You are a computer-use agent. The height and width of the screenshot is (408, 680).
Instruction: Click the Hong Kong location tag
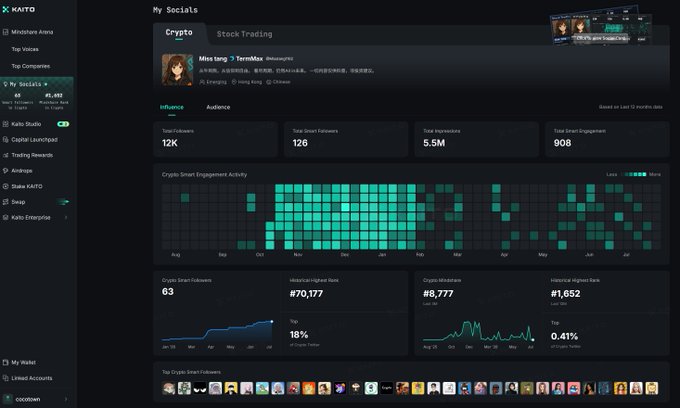click(247, 82)
